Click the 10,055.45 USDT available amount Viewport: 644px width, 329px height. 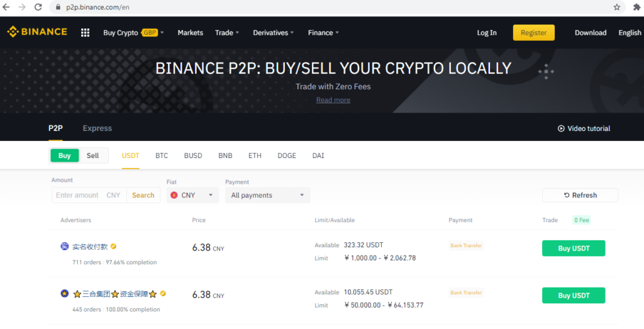pyautogui.click(x=368, y=292)
